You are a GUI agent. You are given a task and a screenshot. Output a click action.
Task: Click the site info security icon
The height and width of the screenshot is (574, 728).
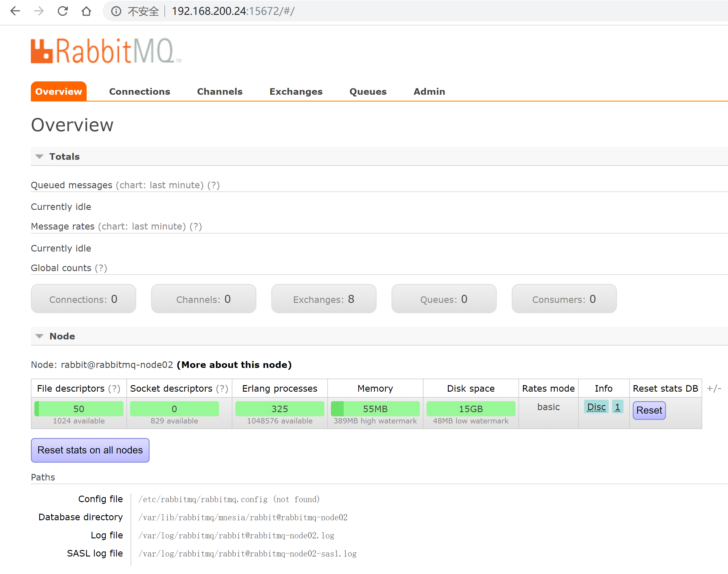(116, 11)
